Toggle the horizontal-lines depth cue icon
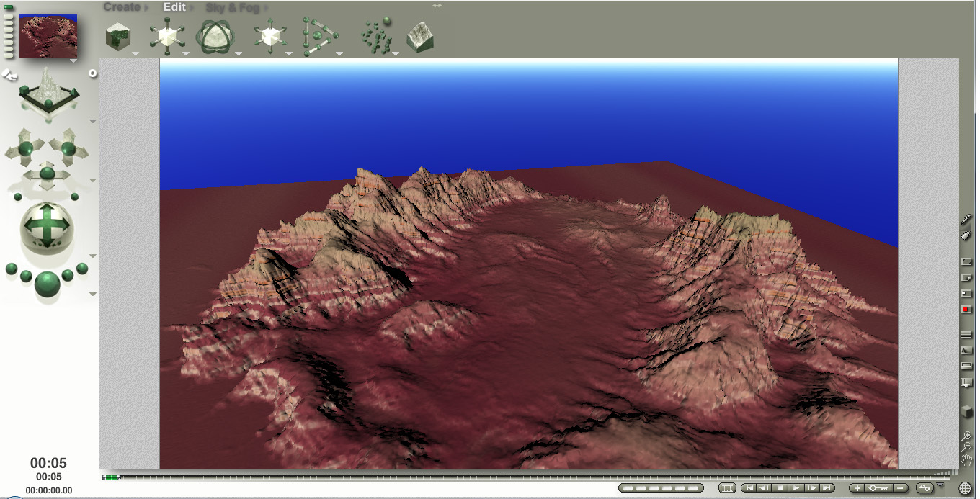Image resolution: width=980 pixels, height=499 pixels. pyautogui.click(x=966, y=334)
